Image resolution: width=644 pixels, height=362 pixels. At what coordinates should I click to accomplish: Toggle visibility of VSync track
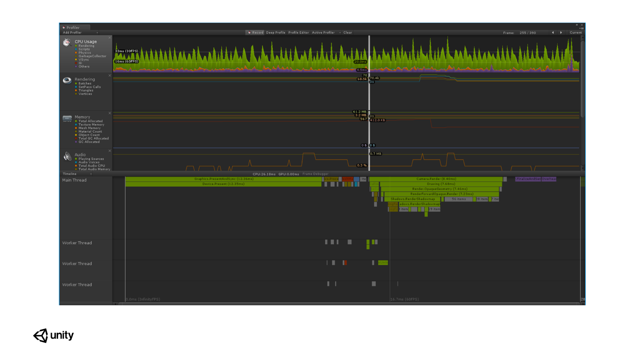pos(76,60)
